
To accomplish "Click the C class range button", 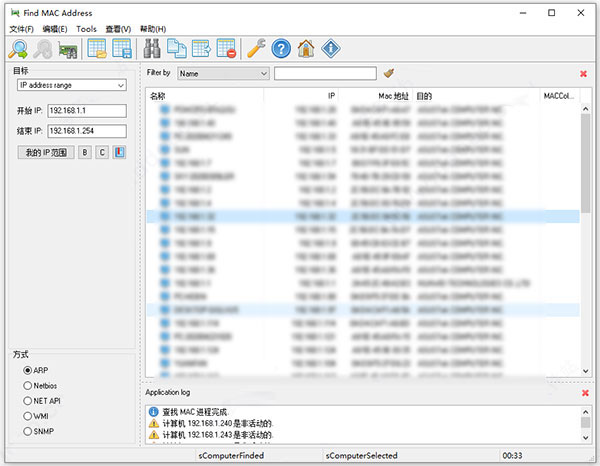I will pyautogui.click(x=102, y=152).
